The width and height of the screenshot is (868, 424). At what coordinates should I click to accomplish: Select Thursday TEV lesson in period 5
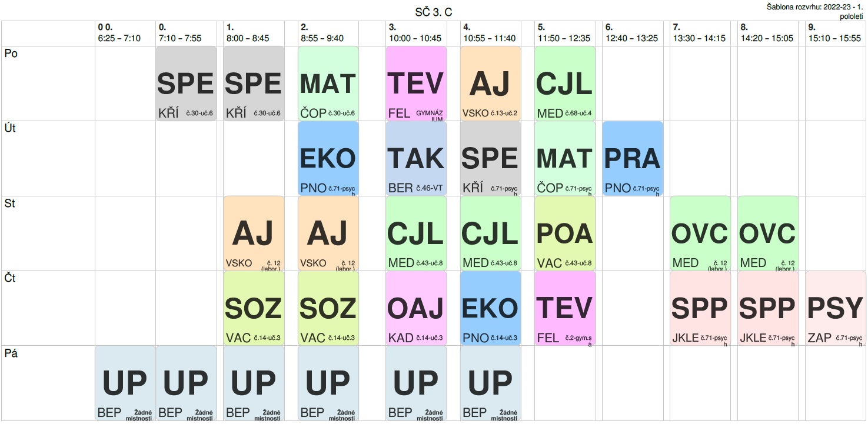pyautogui.click(x=564, y=308)
